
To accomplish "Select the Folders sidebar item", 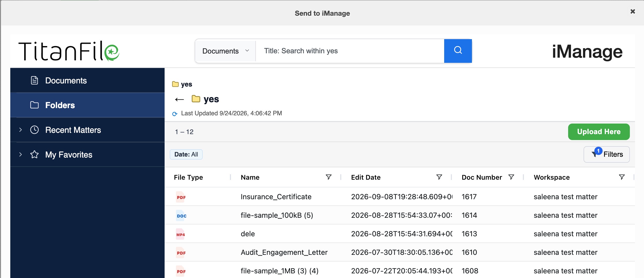I will [x=87, y=105].
